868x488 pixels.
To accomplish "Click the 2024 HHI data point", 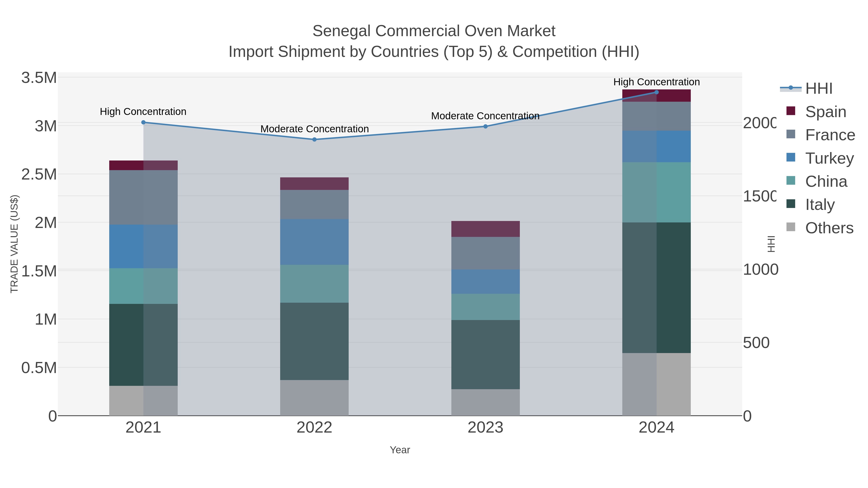I will click(656, 92).
